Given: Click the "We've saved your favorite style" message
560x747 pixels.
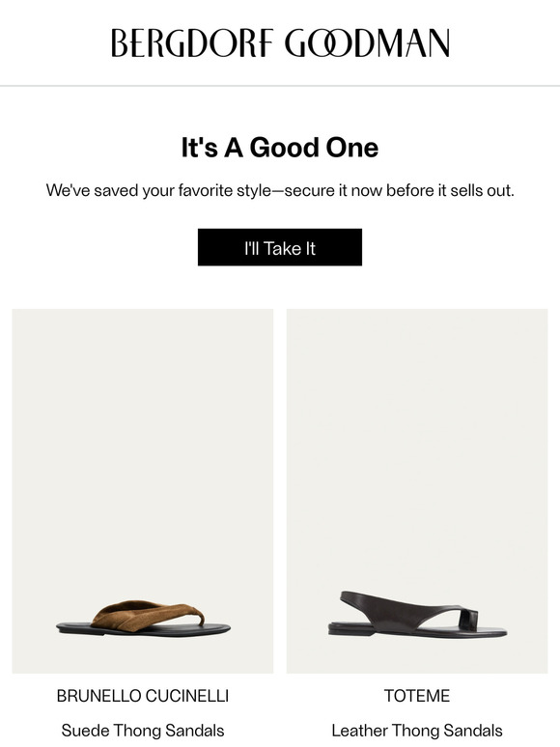Looking at the screenshot, I should (x=280, y=190).
